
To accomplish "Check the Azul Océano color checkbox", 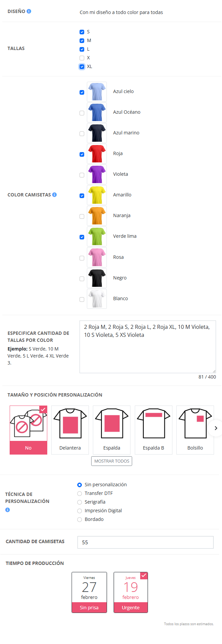I will coord(82,113).
